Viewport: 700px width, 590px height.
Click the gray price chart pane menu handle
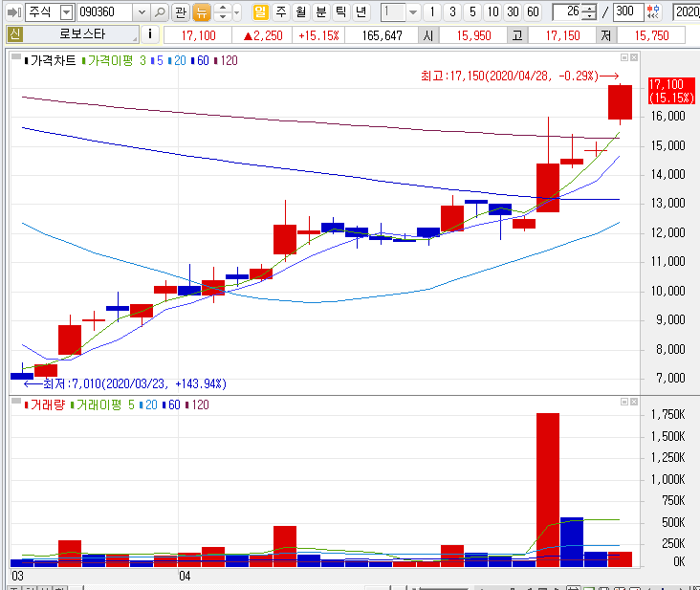(16, 56)
